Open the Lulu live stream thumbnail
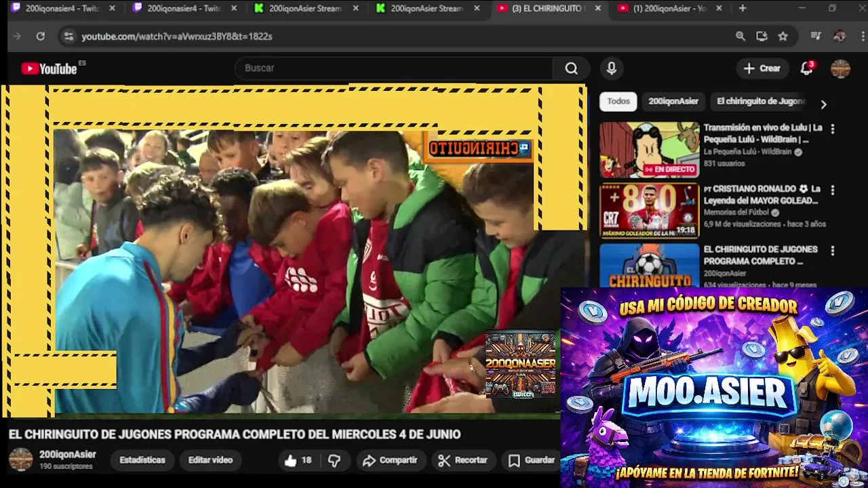The height and width of the screenshot is (488, 868). point(649,150)
